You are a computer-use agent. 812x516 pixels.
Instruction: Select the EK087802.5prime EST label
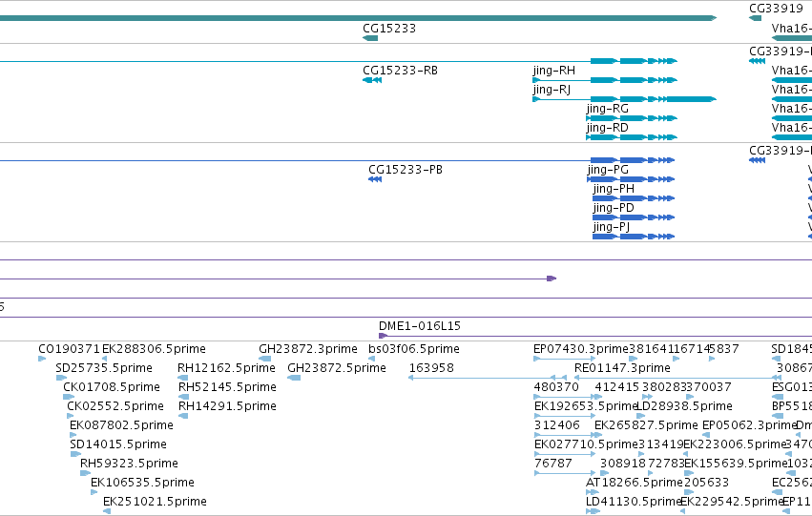(x=121, y=425)
